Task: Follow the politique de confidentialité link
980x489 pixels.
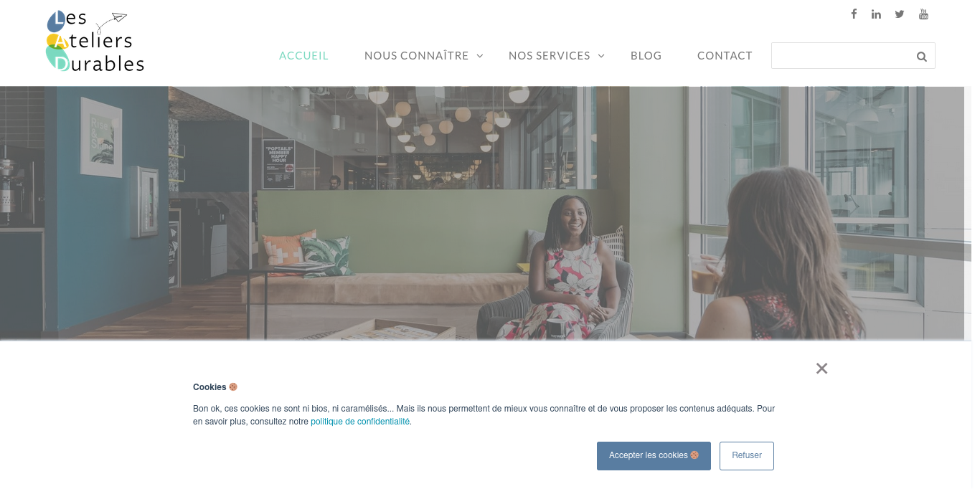Action: coord(360,422)
